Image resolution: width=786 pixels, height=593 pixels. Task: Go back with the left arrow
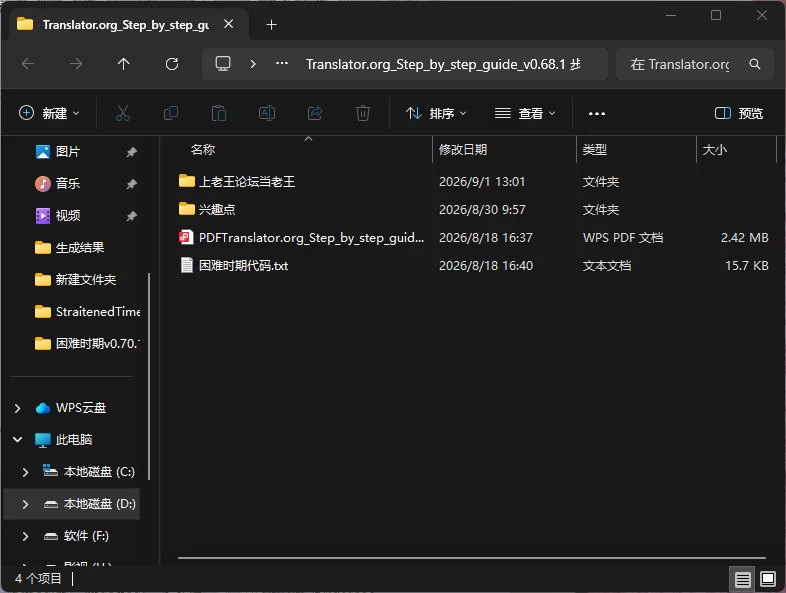coord(28,64)
